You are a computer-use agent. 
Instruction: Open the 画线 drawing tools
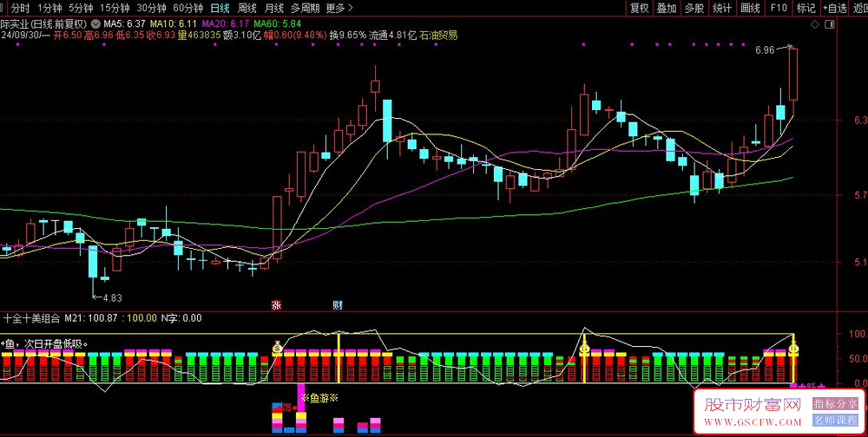point(750,8)
